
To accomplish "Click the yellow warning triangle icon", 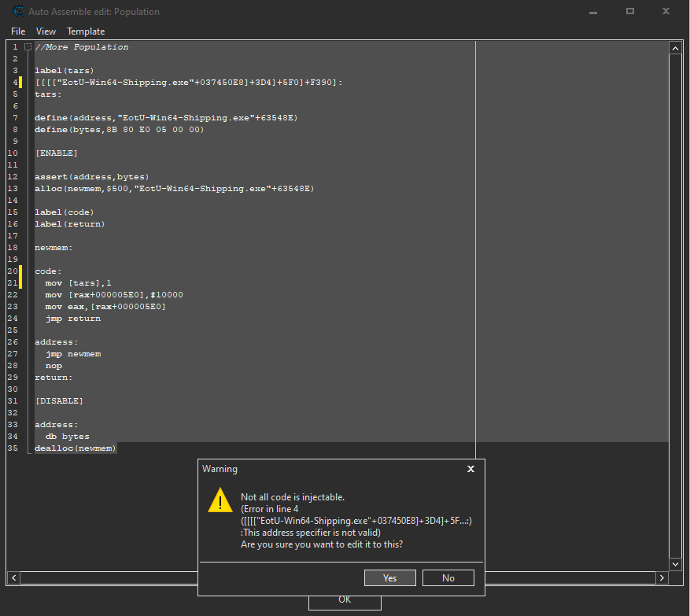I will (x=220, y=501).
